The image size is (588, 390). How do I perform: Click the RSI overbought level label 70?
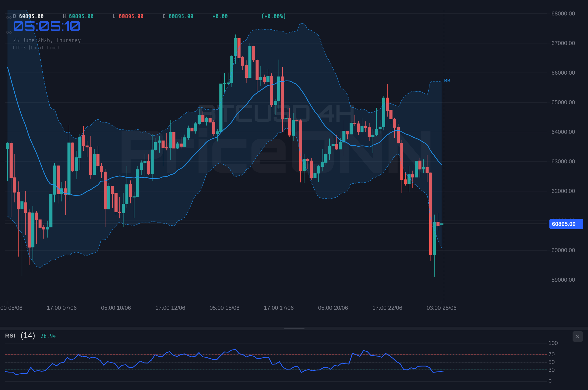click(551, 354)
